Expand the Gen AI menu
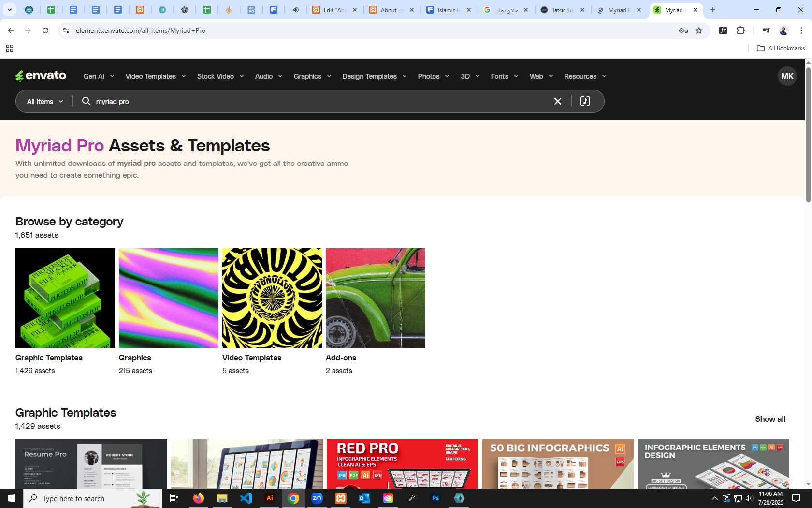 coord(99,76)
